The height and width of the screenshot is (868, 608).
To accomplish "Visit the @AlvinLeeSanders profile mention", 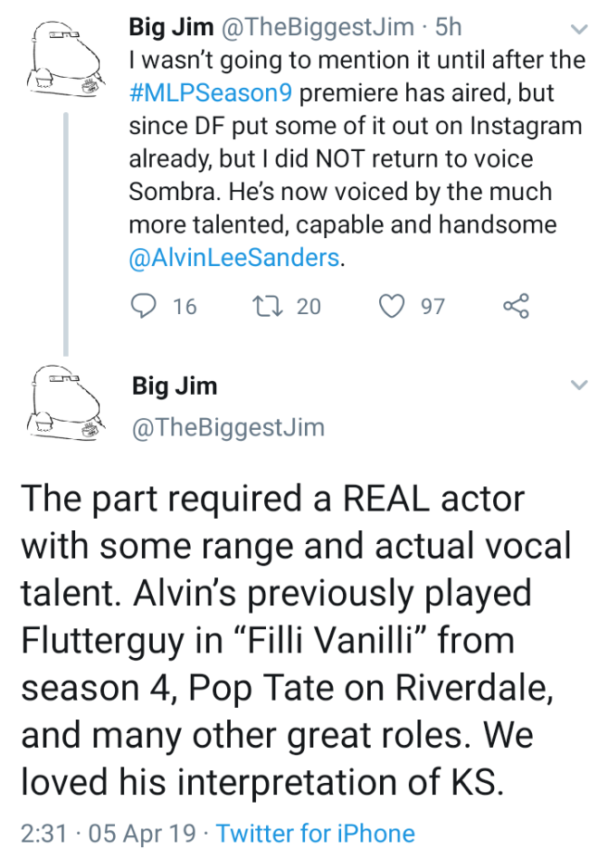I will click(235, 258).
